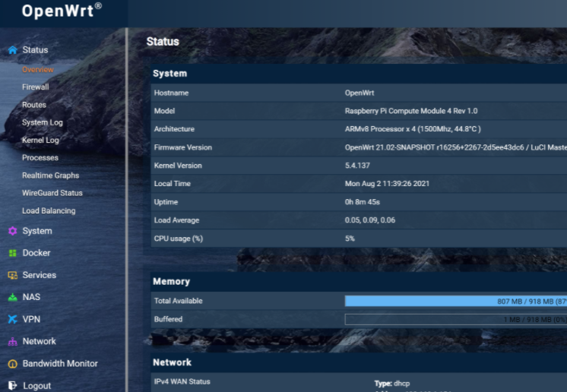The width and height of the screenshot is (567, 392).
Task: Open Realtime Graphs page
Action: tap(50, 175)
